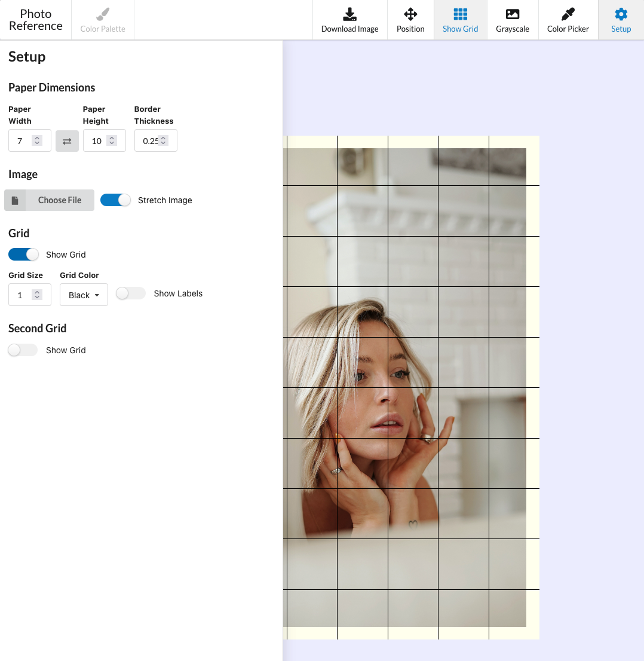Click the Download Image icon
The image size is (644, 661).
pos(350,14)
